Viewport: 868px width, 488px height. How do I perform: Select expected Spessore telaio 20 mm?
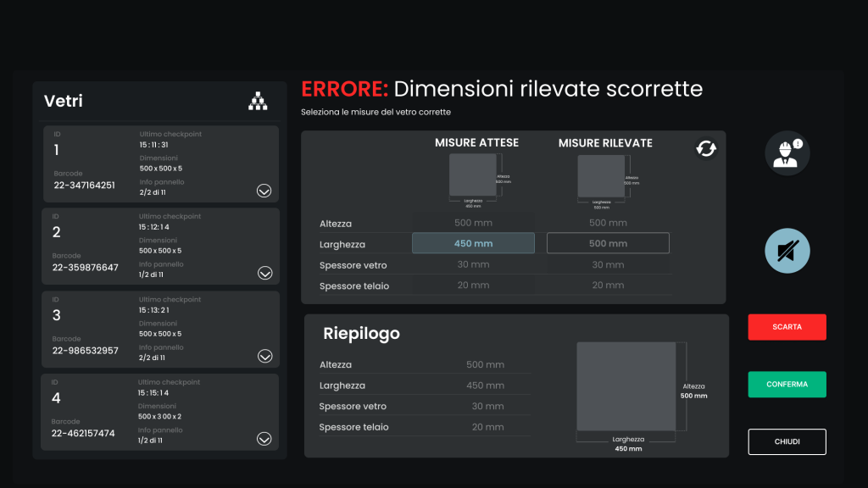pyautogui.click(x=473, y=286)
